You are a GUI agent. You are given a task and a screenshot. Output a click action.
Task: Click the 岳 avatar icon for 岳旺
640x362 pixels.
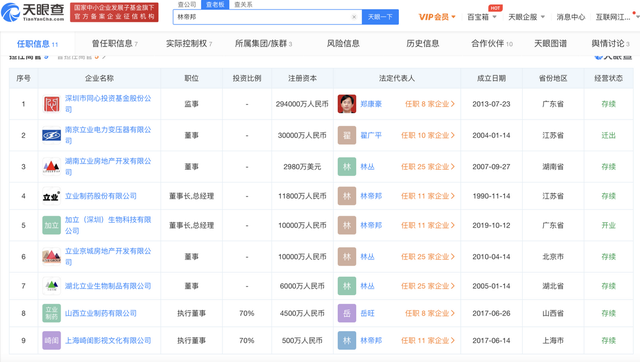point(347,313)
